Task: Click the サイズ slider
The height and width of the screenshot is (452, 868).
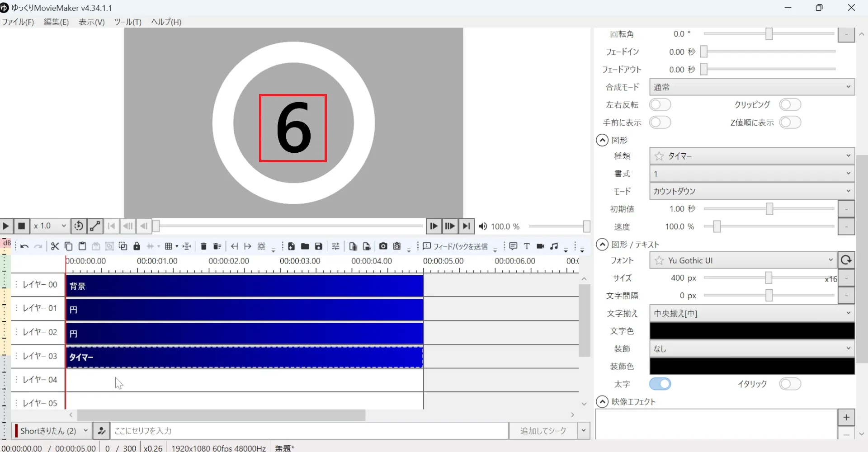Action: (769, 278)
